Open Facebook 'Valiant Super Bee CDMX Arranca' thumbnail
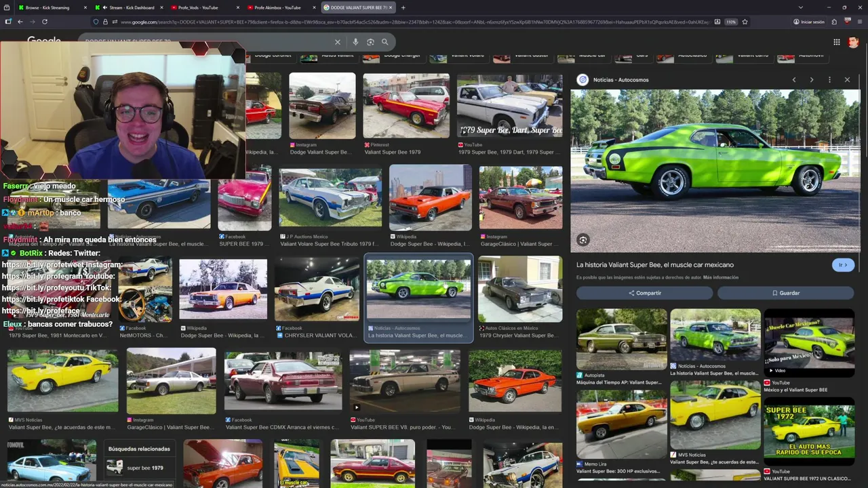The width and height of the screenshot is (868, 488). [283, 381]
